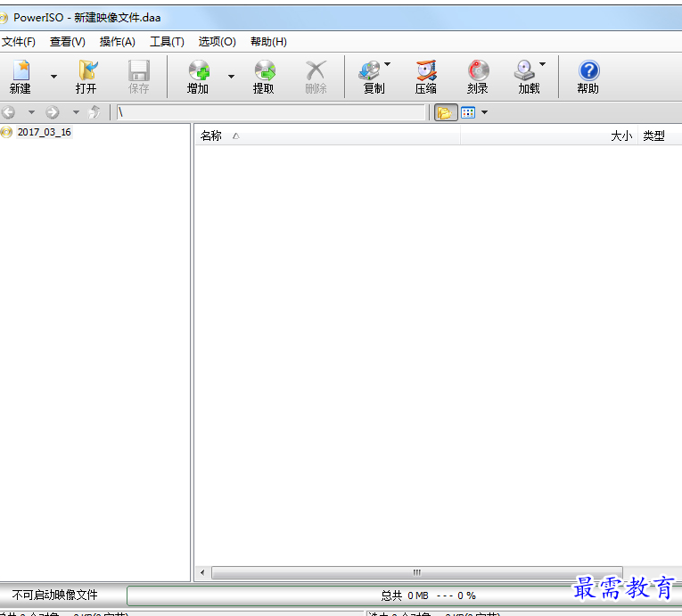Open the 工具(T) menu
The width and height of the screenshot is (682, 616).
point(167,42)
